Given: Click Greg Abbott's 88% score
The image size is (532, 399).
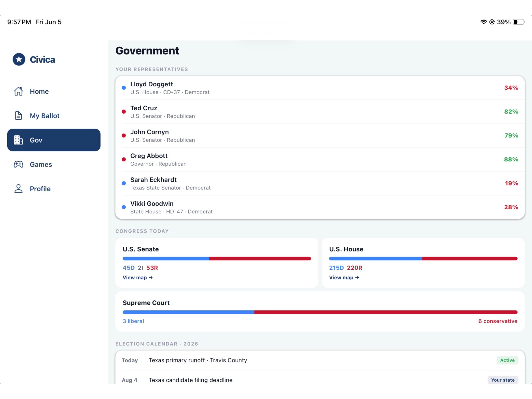Looking at the screenshot, I should coord(511,159).
